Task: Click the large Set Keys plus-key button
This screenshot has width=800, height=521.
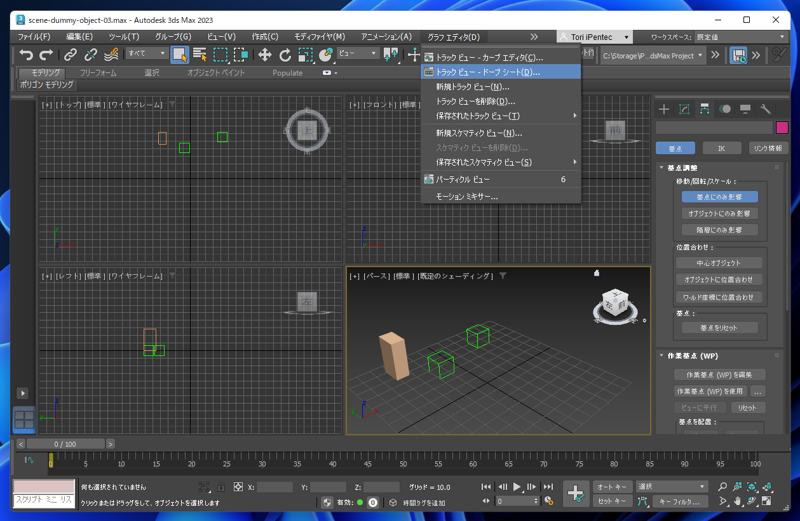Action: (x=576, y=493)
